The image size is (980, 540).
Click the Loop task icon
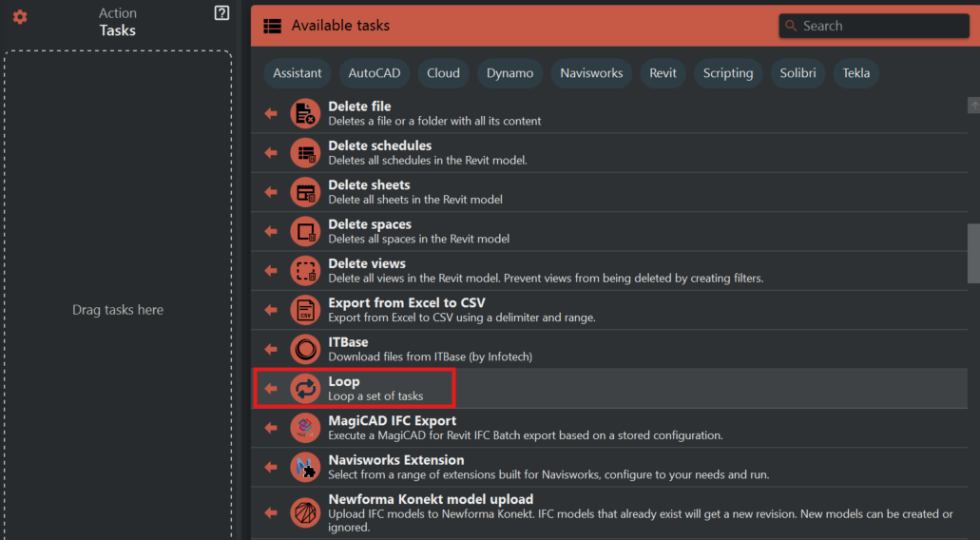[305, 388]
